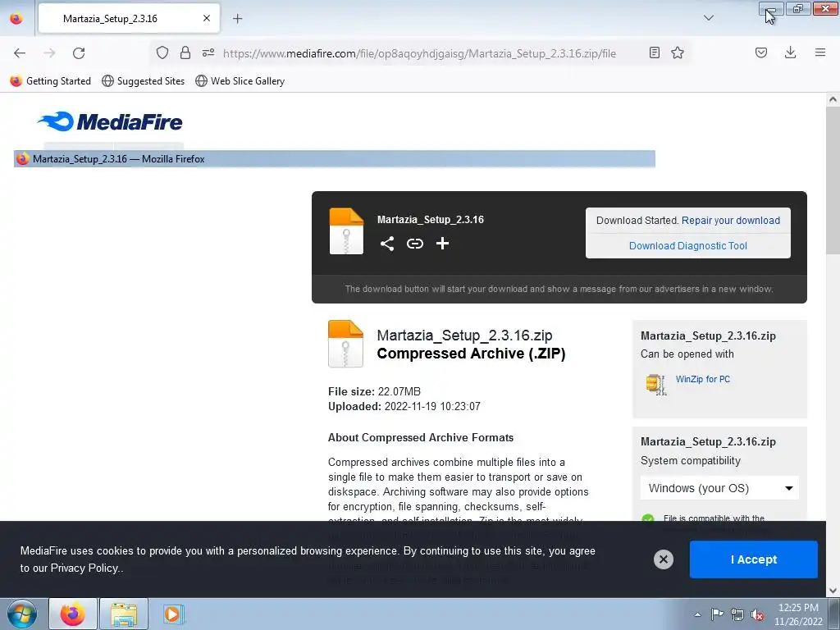This screenshot has width=840, height=630.
Task: Click the orange zip file icon in the dark panel
Action: pyautogui.click(x=346, y=231)
